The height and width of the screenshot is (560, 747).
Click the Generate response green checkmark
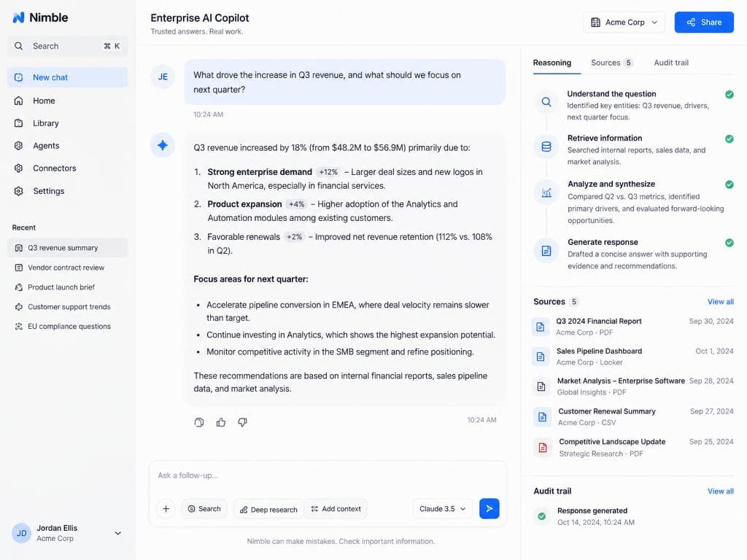[729, 242]
